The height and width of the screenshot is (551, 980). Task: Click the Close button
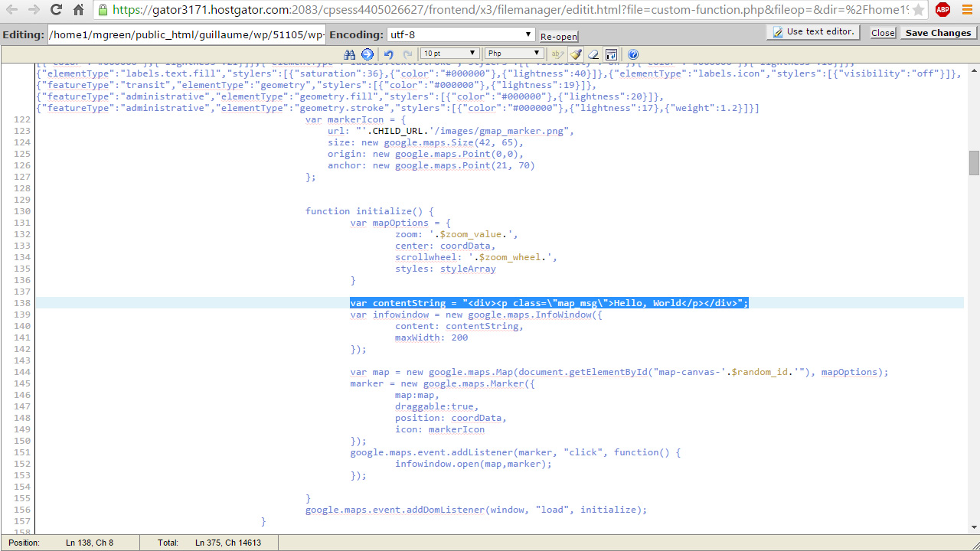click(883, 33)
